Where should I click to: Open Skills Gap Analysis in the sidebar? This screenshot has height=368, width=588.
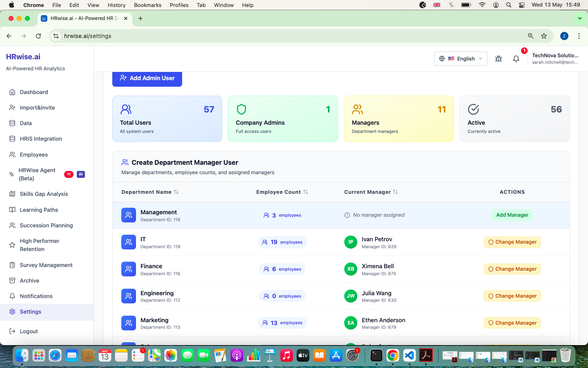pyautogui.click(x=44, y=194)
